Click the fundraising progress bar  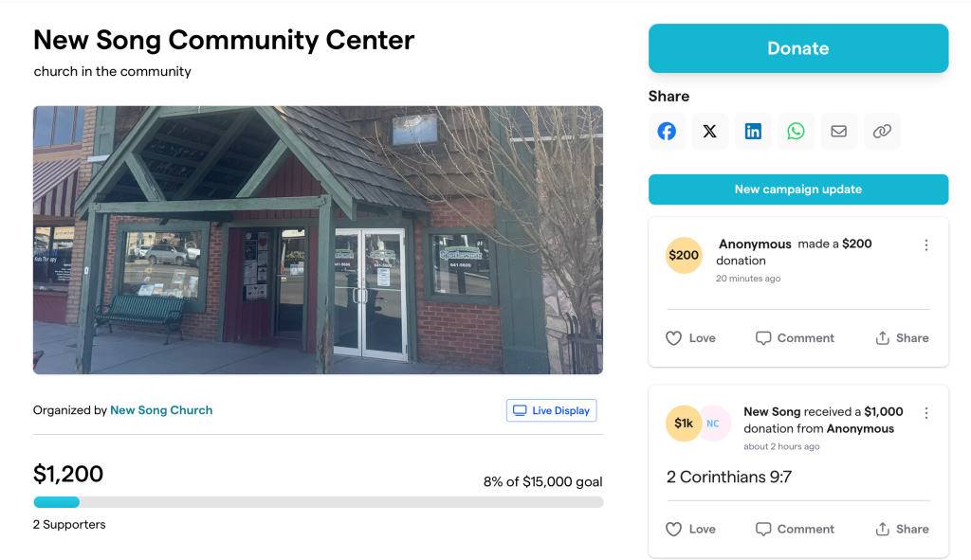point(319,502)
